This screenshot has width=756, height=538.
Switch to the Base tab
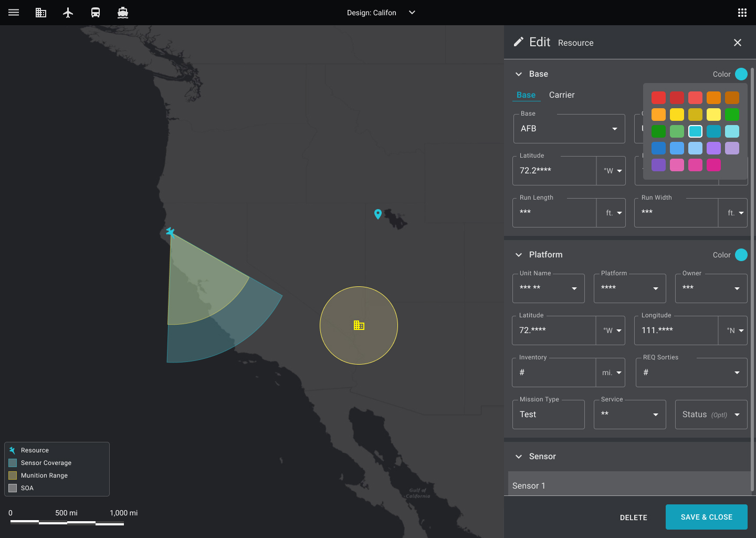(x=526, y=95)
